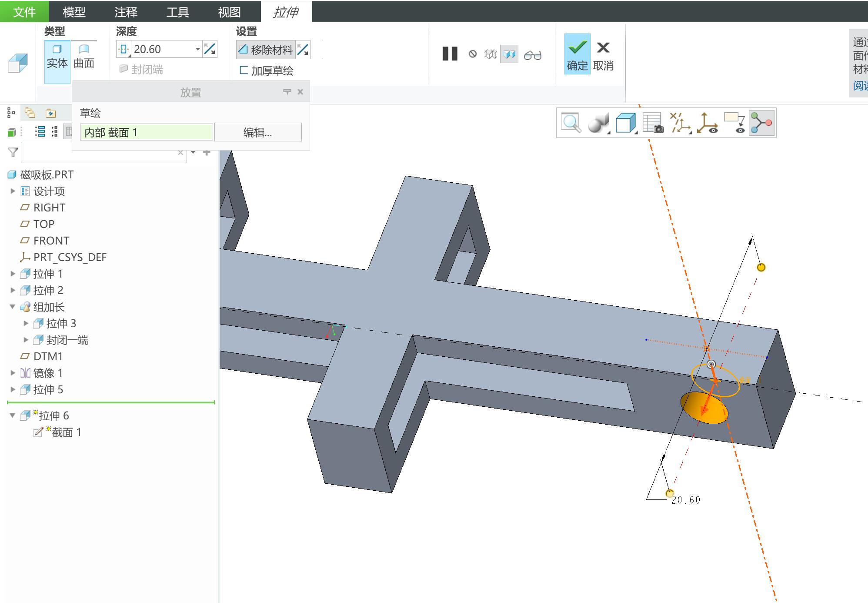Expand the 拉伸 1 feature
This screenshot has width=868, height=603.
13,274
